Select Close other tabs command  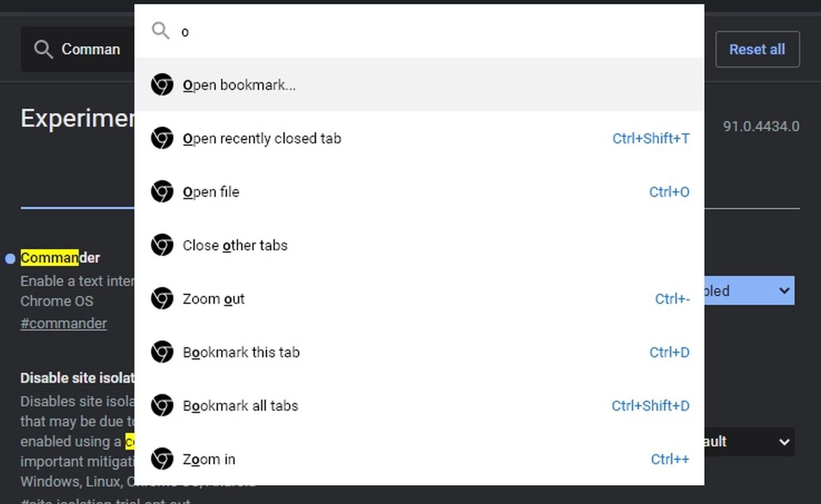tap(235, 246)
